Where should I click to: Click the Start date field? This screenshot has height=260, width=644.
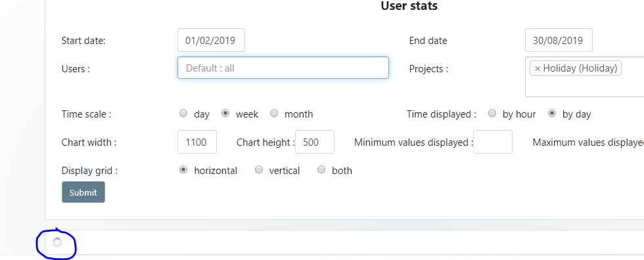point(211,40)
